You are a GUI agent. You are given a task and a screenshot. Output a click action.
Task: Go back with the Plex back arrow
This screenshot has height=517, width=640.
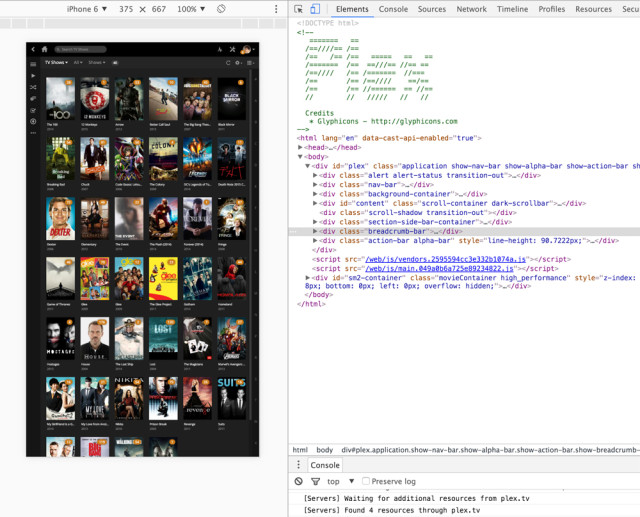pyautogui.click(x=33, y=49)
